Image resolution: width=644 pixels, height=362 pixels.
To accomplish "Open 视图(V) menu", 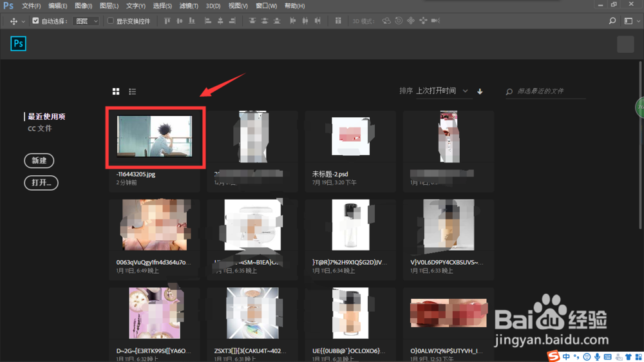I will (238, 6).
